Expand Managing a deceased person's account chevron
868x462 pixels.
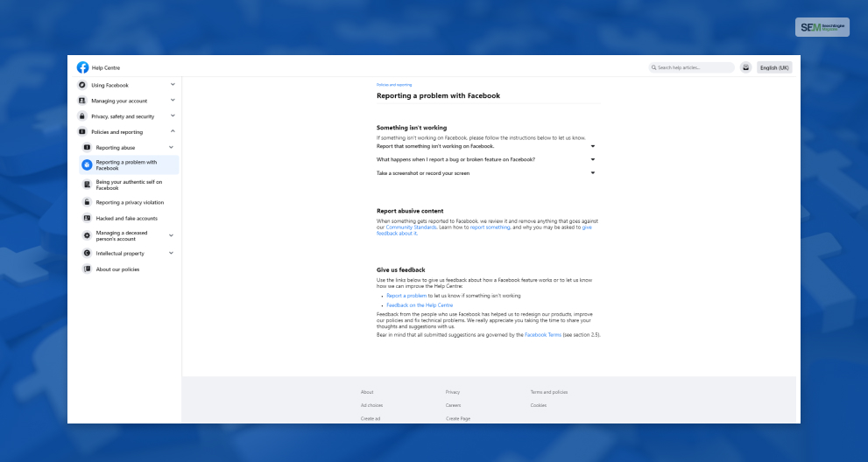[171, 235]
